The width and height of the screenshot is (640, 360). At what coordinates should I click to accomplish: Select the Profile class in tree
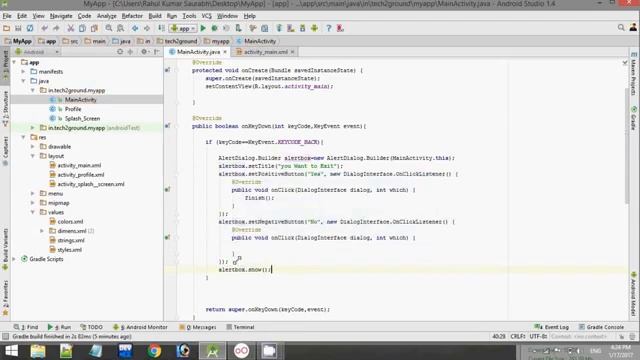[73, 109]
